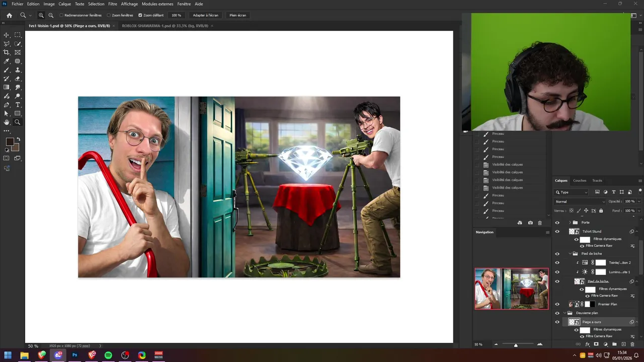
Task: Expand the Porte layer group
Action: coord(570,222)
